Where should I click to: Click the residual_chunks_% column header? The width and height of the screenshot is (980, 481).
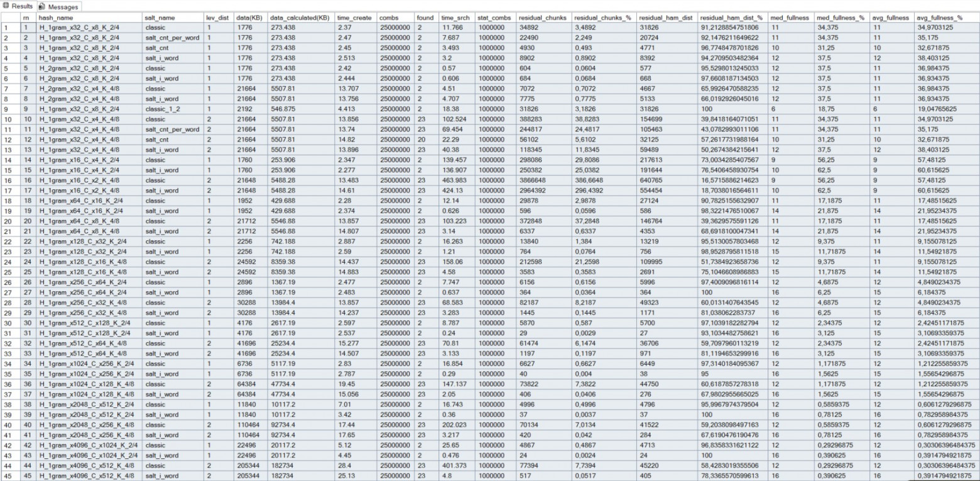(x=603, y=18)
